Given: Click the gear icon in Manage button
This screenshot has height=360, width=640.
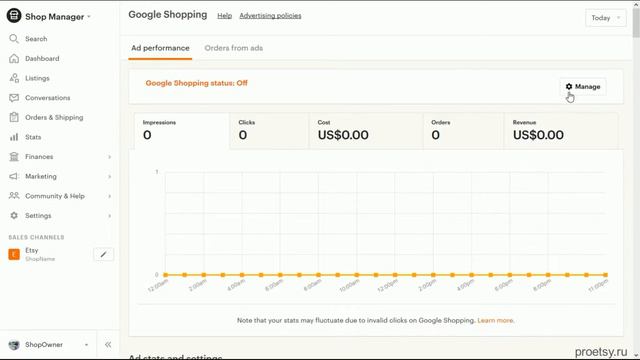Looking at the screenshot, I should [569, 87].
